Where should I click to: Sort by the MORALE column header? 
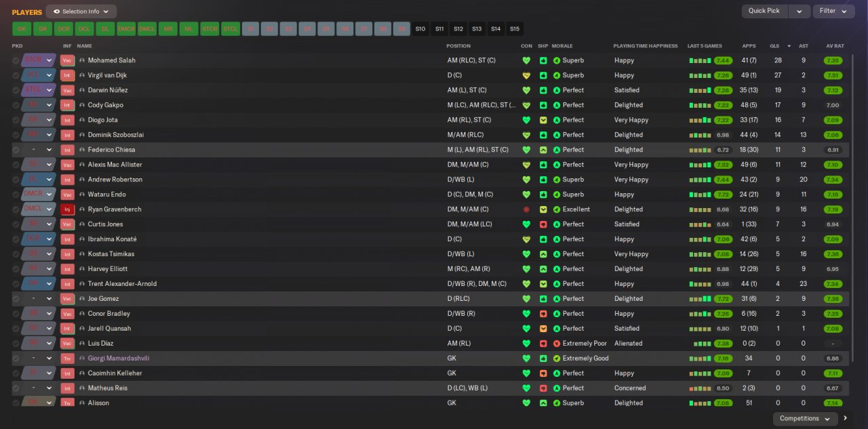tap(562, 46)
